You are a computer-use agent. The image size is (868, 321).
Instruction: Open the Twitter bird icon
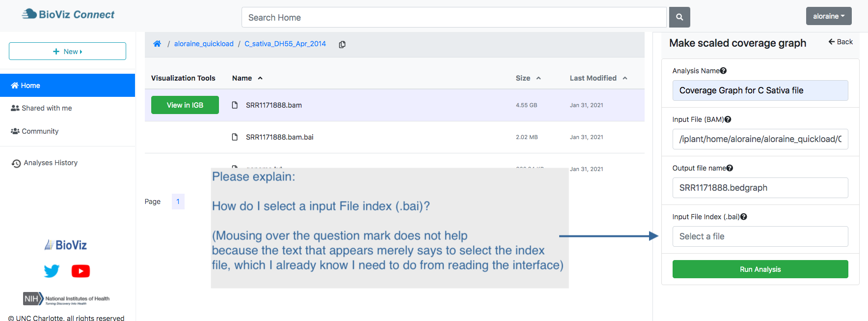point(52,271)
